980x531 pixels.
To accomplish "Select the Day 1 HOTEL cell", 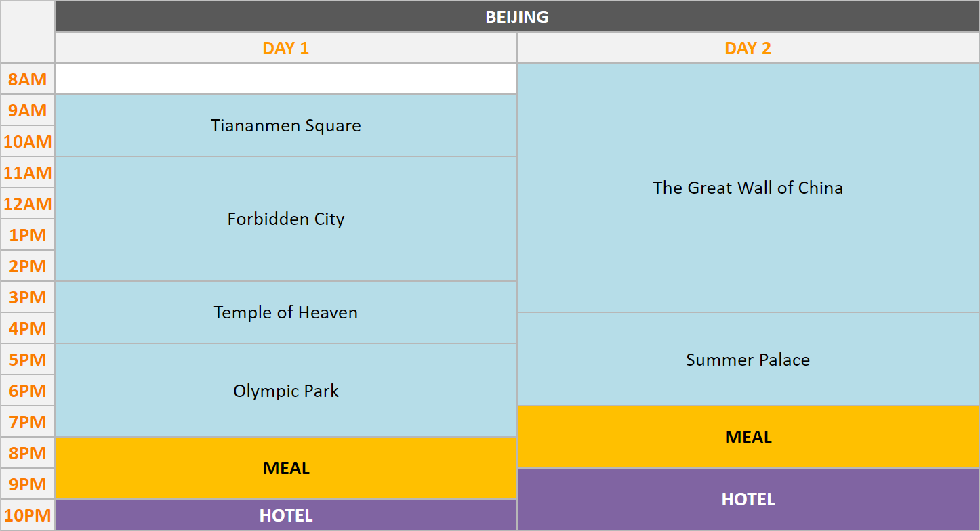I will point(285,515).
